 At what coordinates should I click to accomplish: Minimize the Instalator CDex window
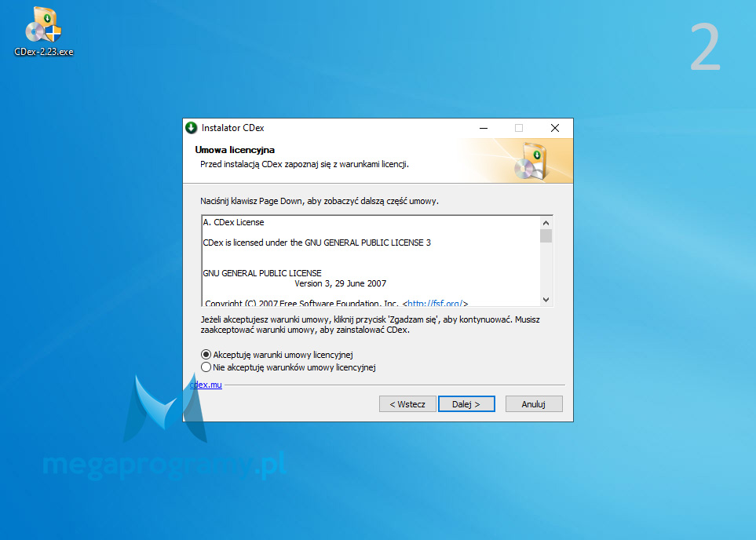tap(484, 128)
